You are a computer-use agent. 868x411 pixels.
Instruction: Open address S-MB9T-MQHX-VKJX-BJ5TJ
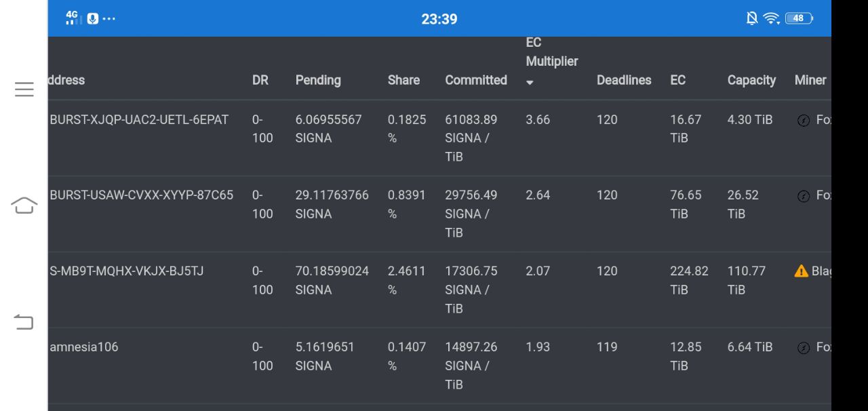point(127,271)
